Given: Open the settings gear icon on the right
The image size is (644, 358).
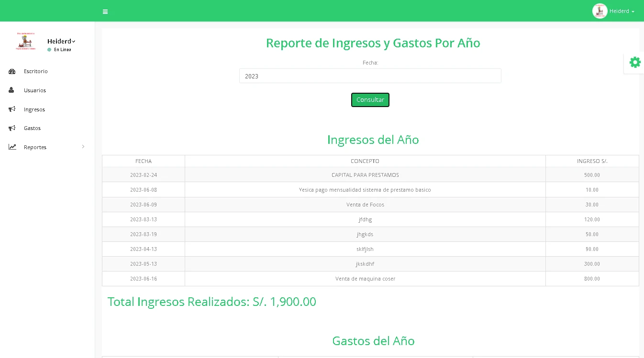Looking at the screenshot, I should click(634, 62).
